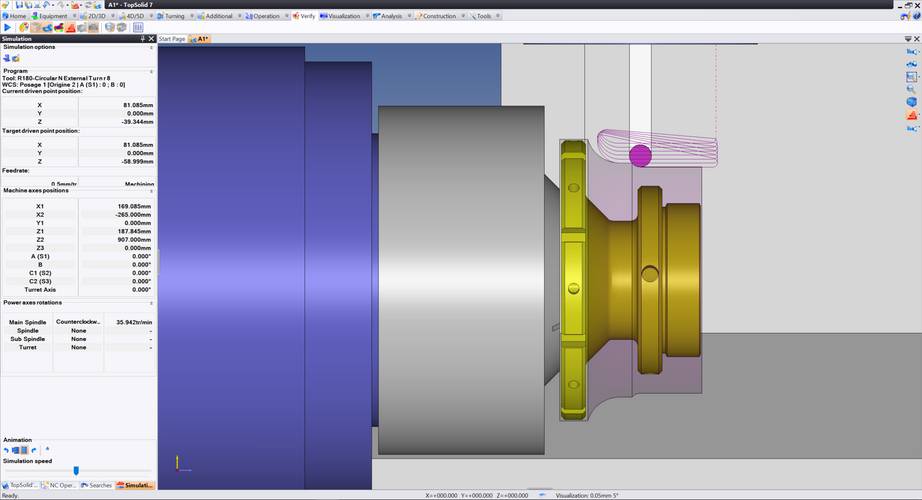922x500 pixels.
Task: Switch to the Visualization ribbon tab
Action: [x=342, y=16]
